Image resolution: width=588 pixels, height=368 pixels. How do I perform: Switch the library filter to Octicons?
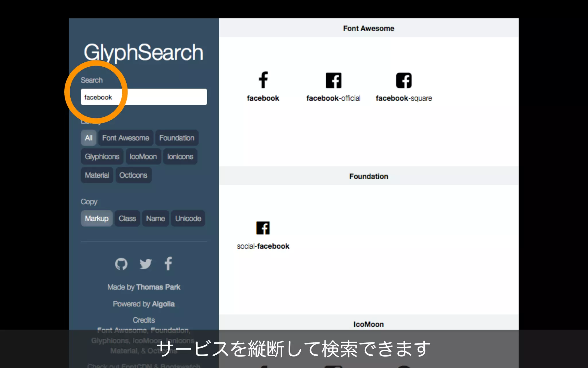[133, 175]
